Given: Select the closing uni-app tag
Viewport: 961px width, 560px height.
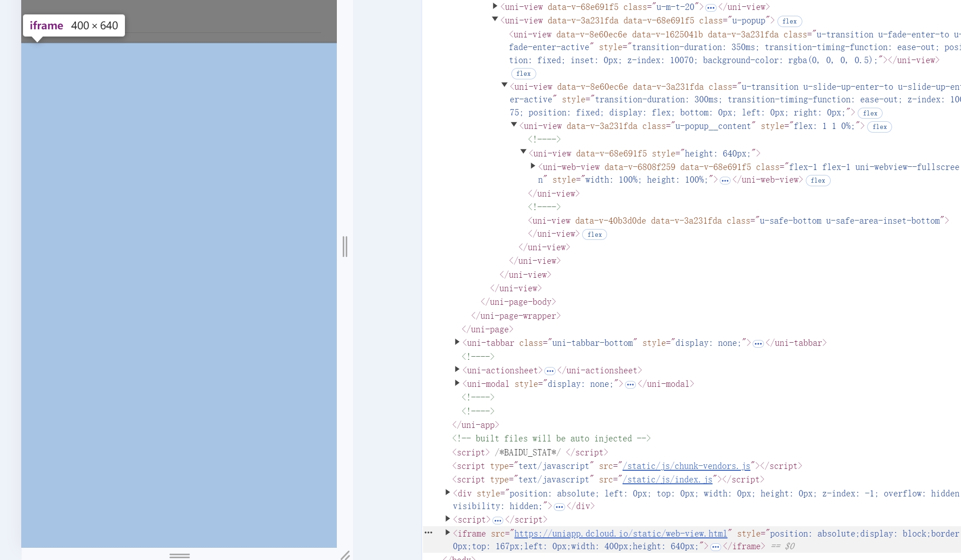Looking at the screenshot, I should (x=476, y=425).
